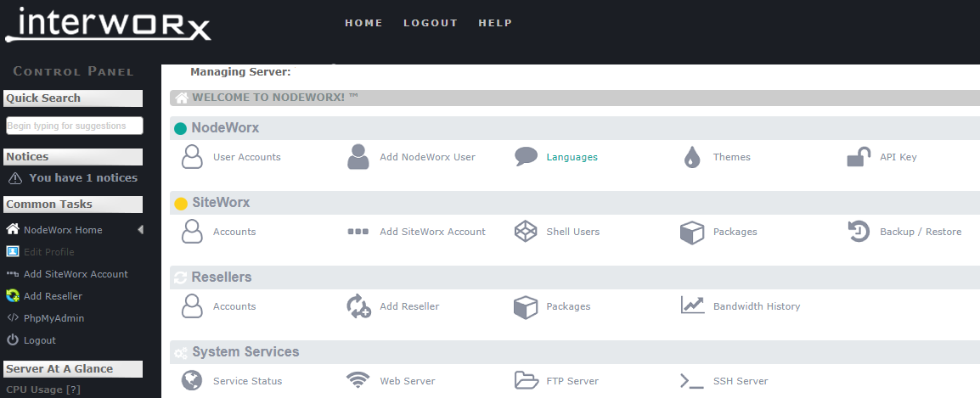Open Themes via the droplet icon
Screen dimensions: 980x398
point(692,157)
